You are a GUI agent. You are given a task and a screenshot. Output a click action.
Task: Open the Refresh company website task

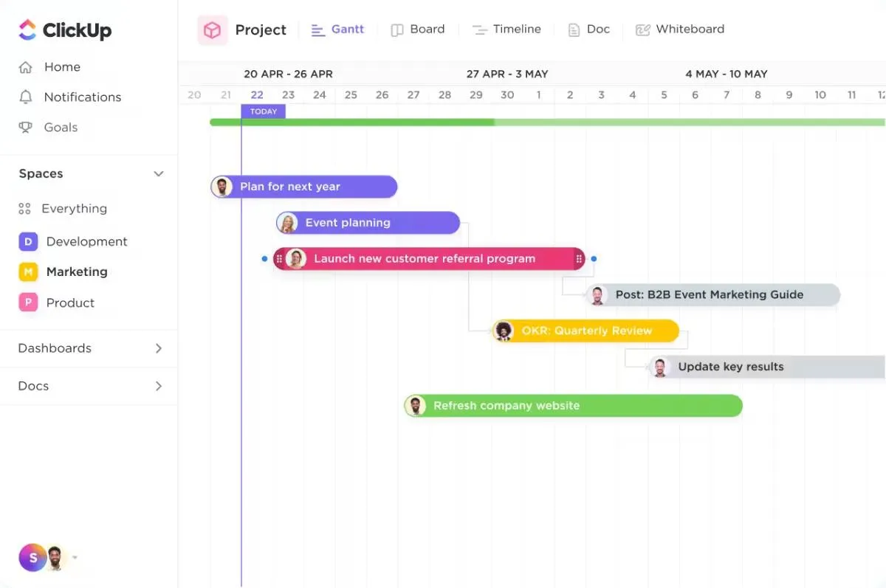(573, 406)
